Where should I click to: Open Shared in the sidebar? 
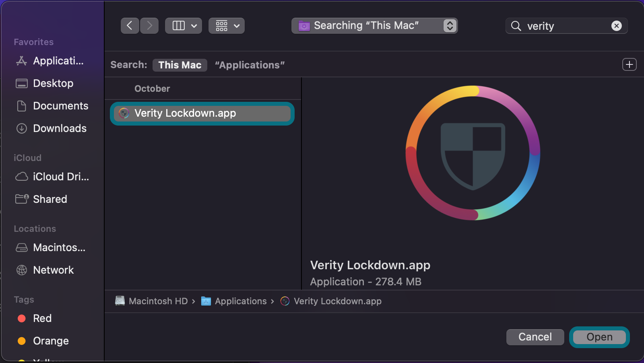coord(50,199)
